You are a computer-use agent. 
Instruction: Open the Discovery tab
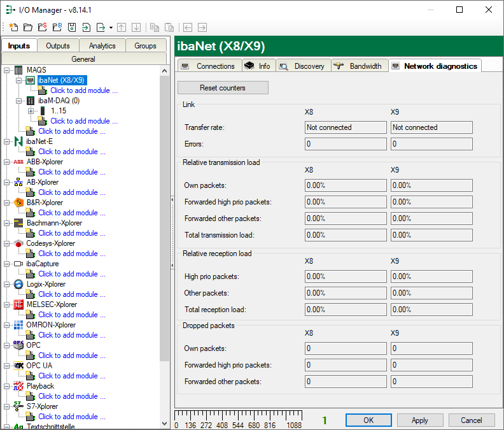pyautogui.click(x=304, y=66)
